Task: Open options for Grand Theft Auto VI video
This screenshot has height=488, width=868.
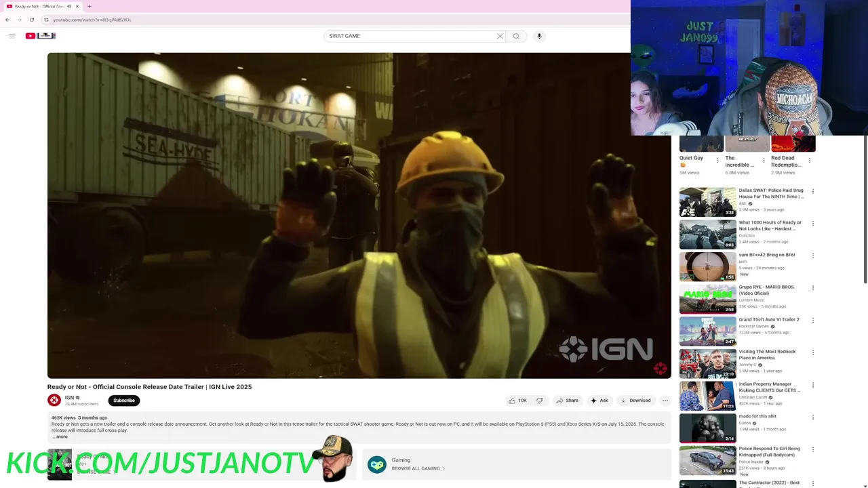Action: (813, 320)
